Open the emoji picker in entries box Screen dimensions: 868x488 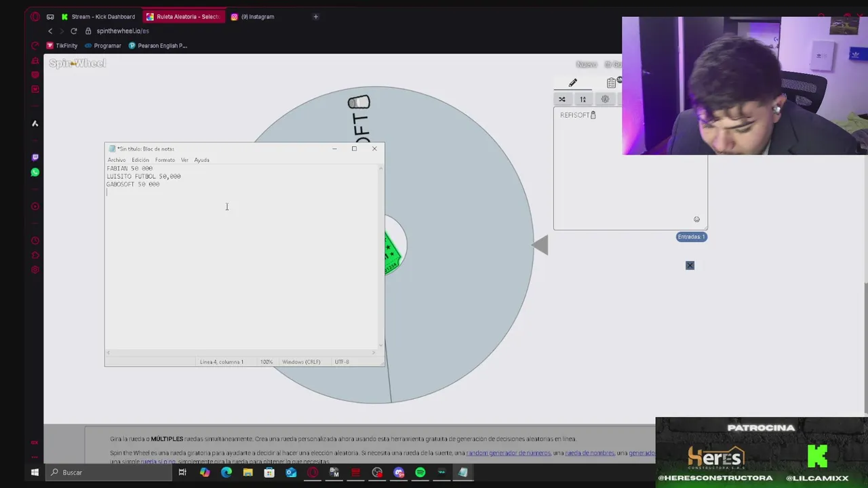[x=696, y=220]
